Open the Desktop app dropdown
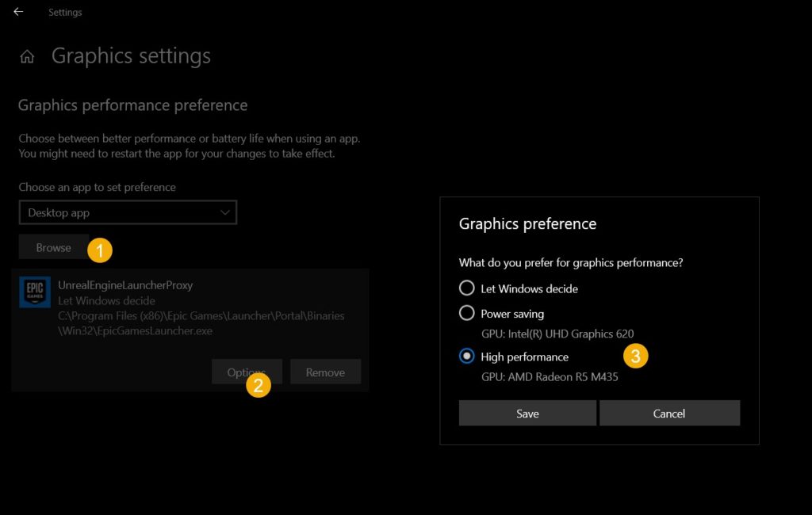812x515 pixels. [x=128, y=212]
